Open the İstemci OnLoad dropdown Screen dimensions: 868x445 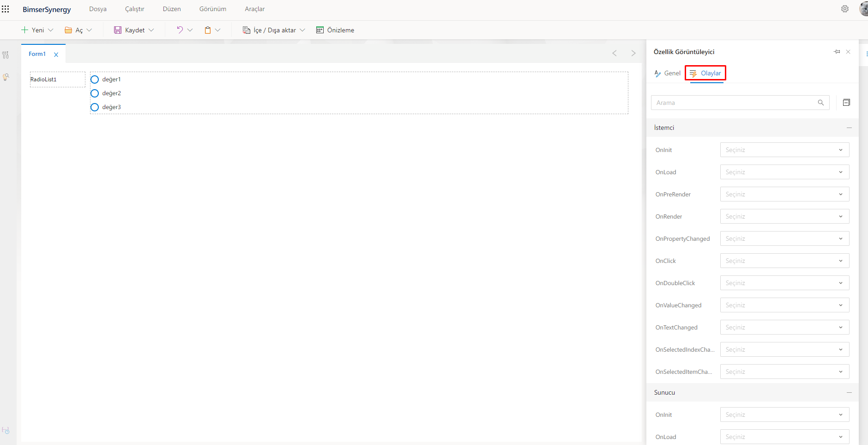(x=784, y=172)
